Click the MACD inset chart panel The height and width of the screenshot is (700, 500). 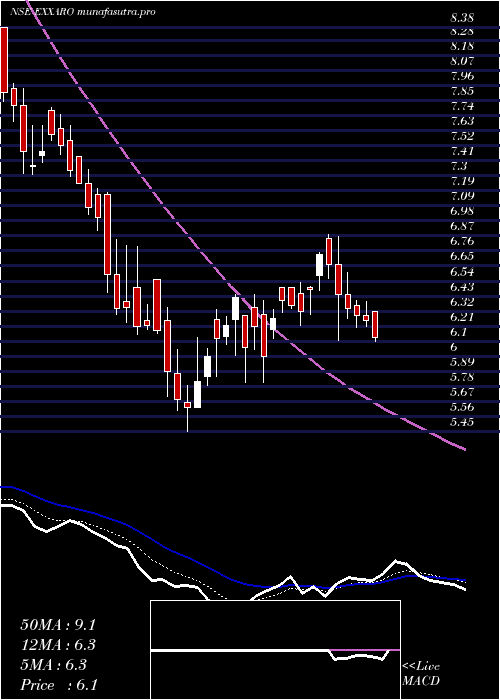[x=275, y=650]
